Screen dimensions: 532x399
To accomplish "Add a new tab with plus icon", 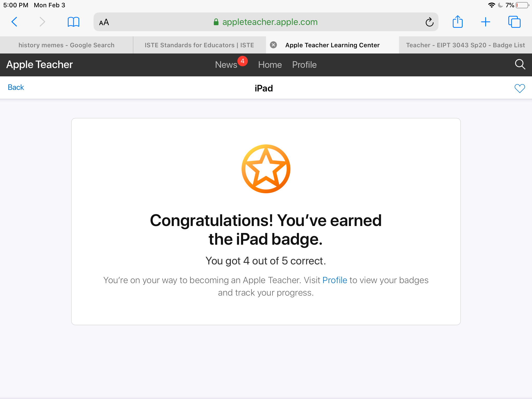I will pos(485,22).
